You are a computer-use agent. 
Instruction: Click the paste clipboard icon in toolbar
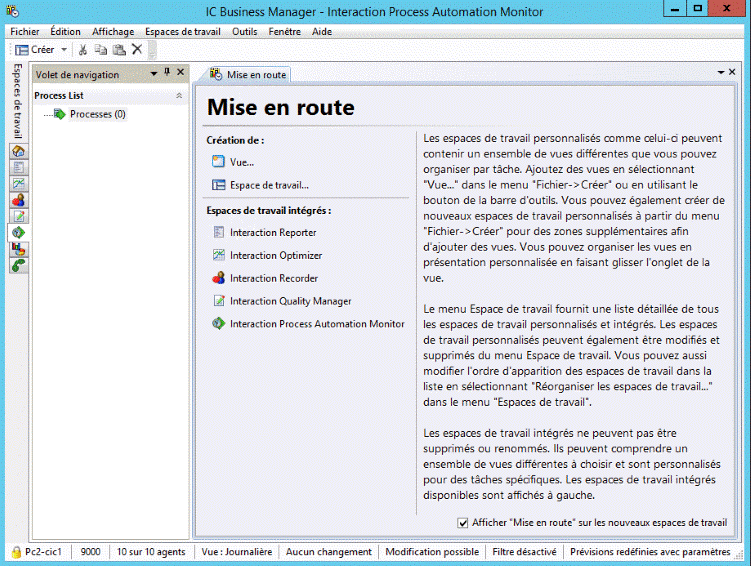[118, 49]
